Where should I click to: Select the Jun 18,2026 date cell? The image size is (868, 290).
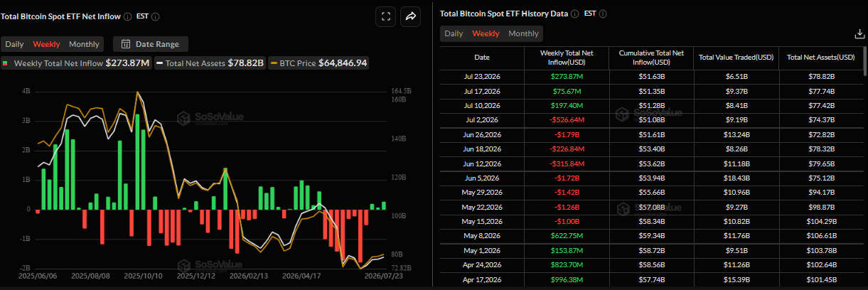tap(482, 149)
